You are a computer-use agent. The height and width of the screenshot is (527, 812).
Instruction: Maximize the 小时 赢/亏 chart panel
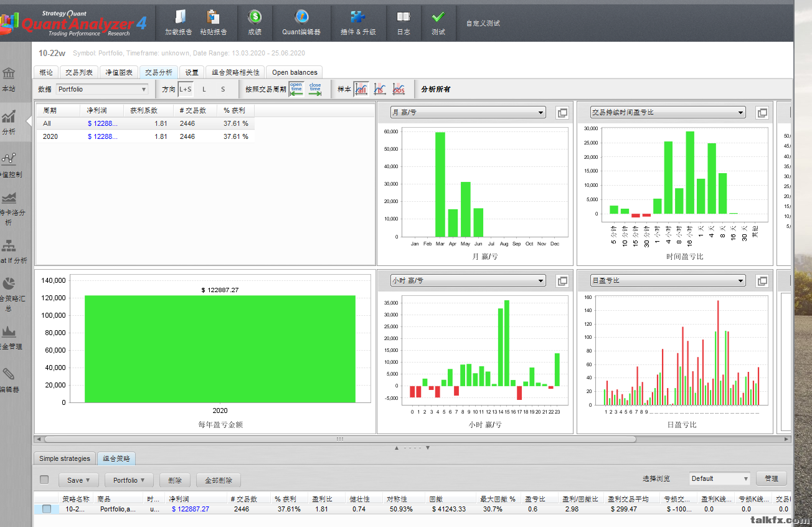[x=562, y=281]
